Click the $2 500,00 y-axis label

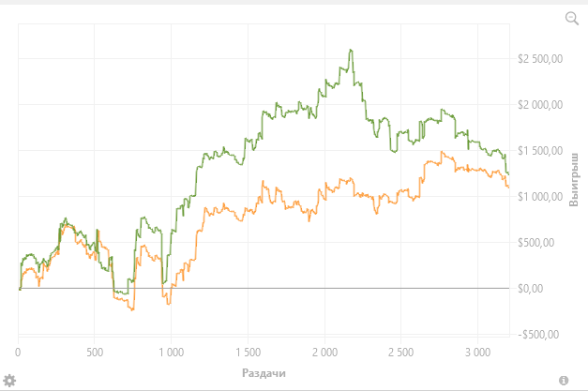point(539,59)
